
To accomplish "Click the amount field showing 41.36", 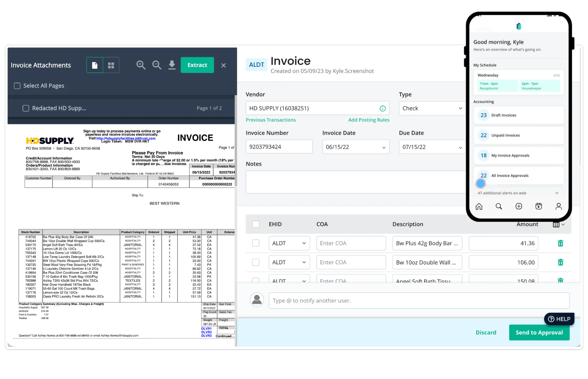I will (503, 243).
